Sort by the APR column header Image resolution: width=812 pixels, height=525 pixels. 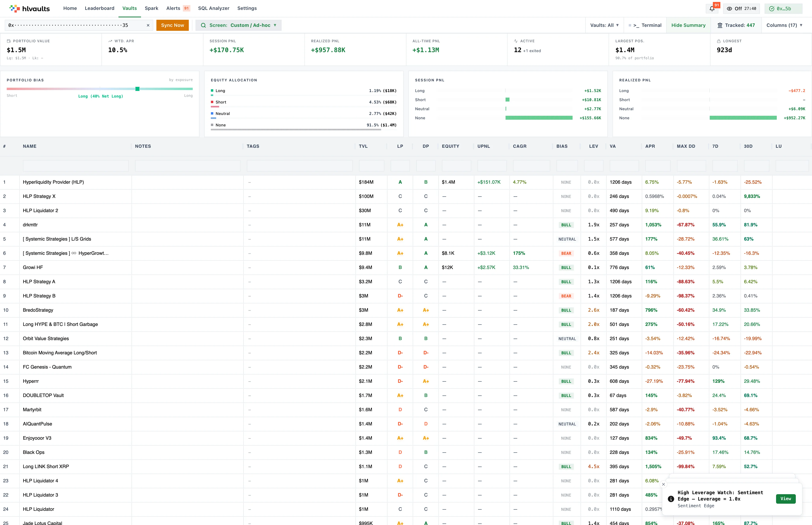coord(650,146)
